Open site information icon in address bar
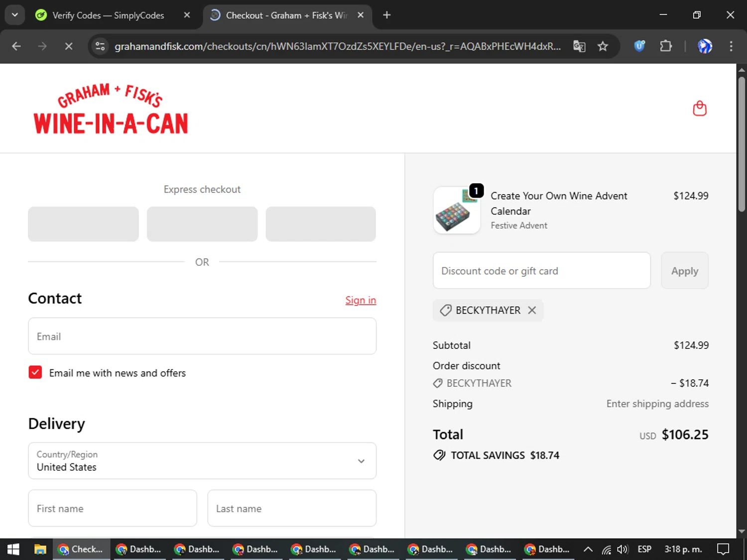The width and height of the screenshot is (747, 560). coord(100,46)
